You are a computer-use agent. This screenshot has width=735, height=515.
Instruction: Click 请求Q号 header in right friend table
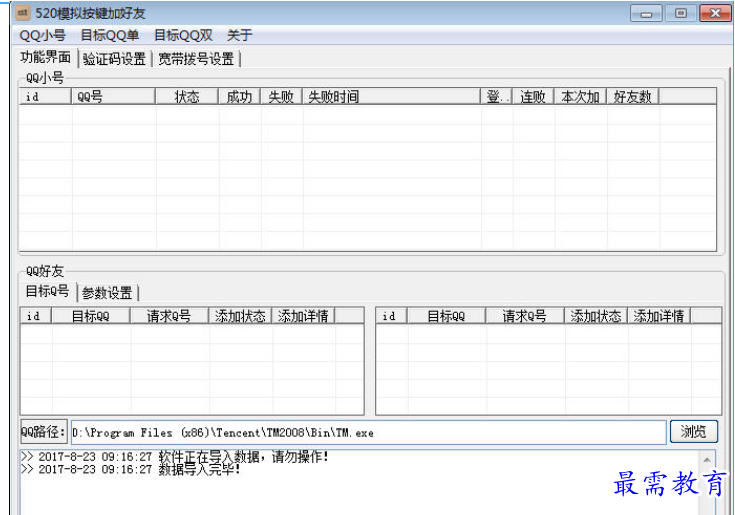pos(525,316)
